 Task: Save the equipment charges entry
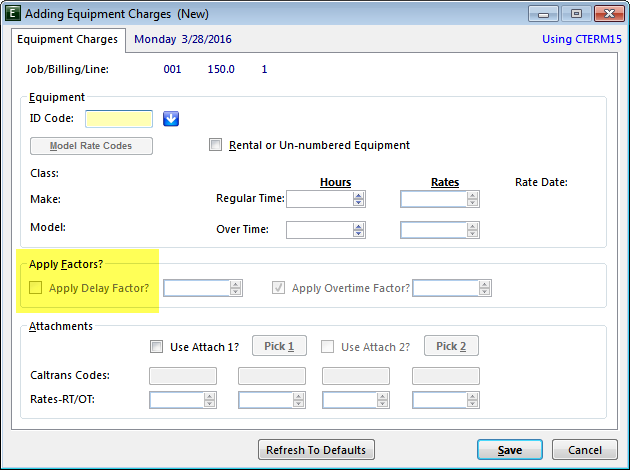pyautogui.click(x=510, y=450)
